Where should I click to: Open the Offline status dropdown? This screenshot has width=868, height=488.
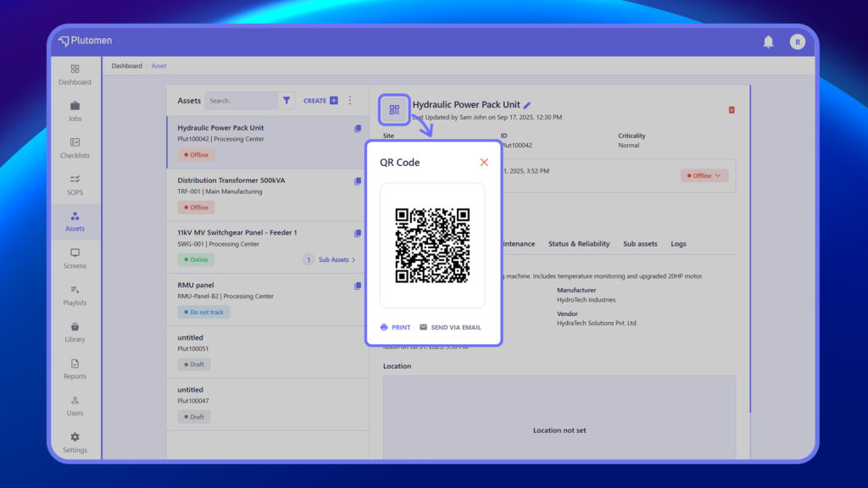704,175
